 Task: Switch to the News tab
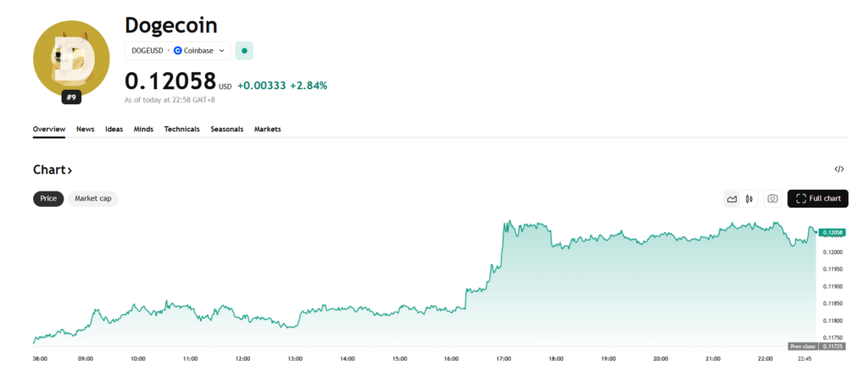pyautogui.click(x=85, y=129)
